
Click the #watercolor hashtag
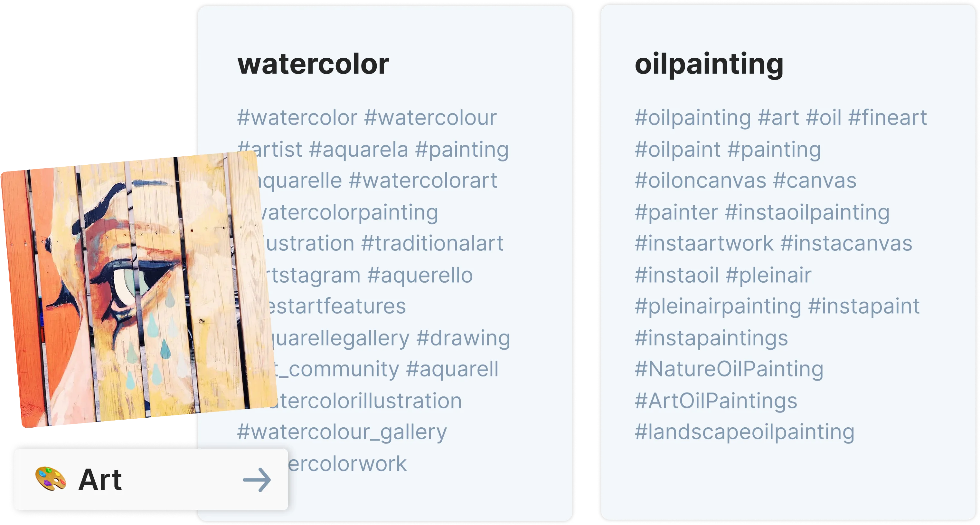[297, 117]
